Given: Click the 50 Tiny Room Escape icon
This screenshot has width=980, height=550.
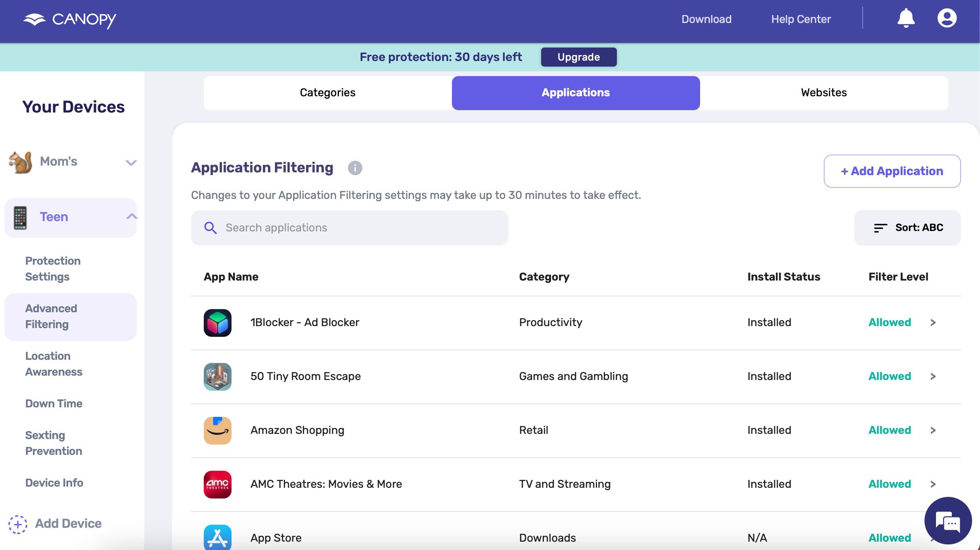Looking at the screenshot, I should [x=218, y=376].
